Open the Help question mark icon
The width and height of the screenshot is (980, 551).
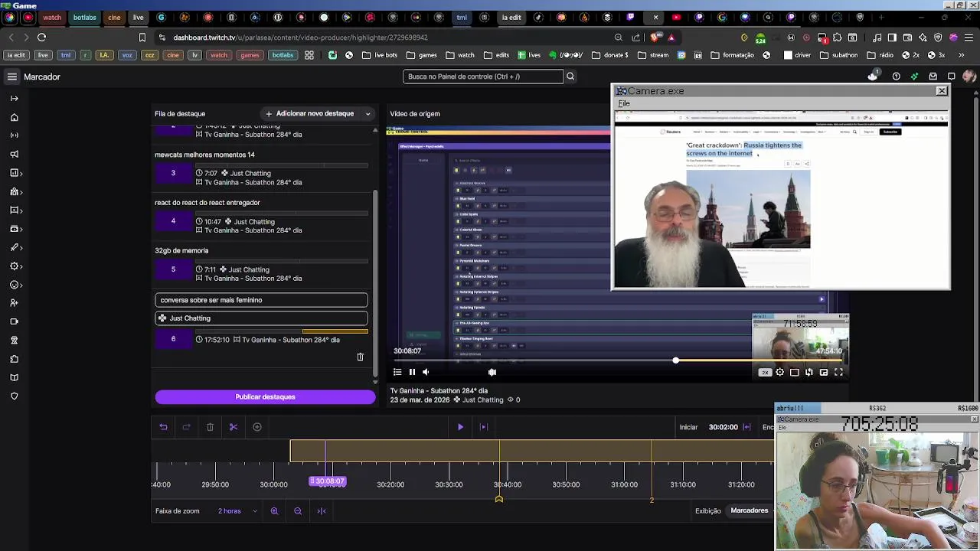click(x=896, y=77)
